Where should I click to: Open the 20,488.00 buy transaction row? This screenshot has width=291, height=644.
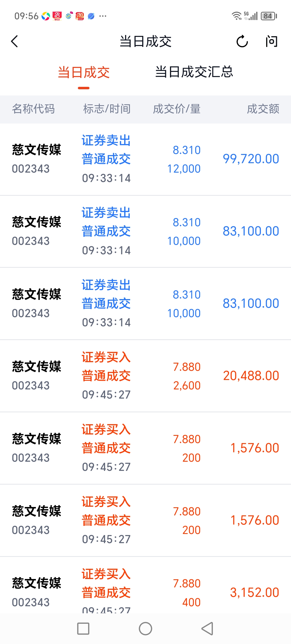point(145,376)
